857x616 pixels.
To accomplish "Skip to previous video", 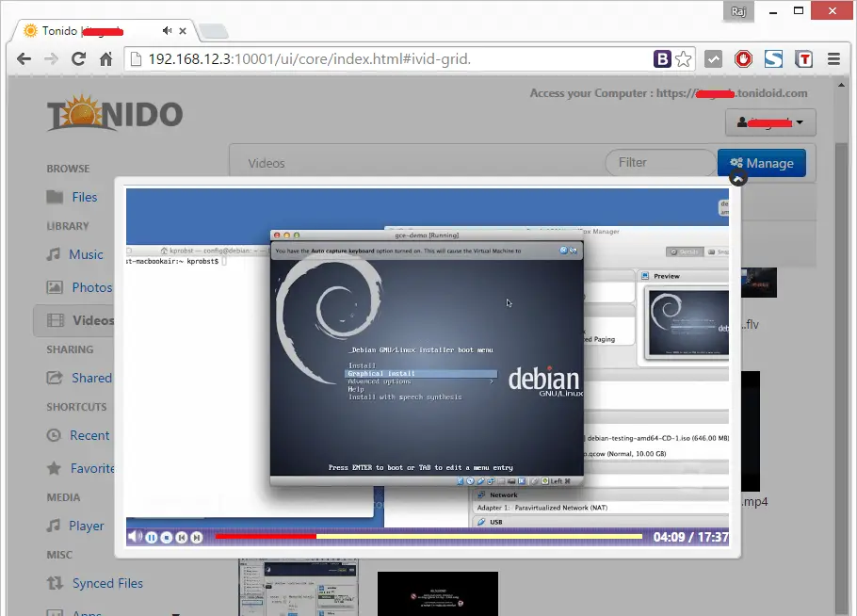I will [182, 538].
